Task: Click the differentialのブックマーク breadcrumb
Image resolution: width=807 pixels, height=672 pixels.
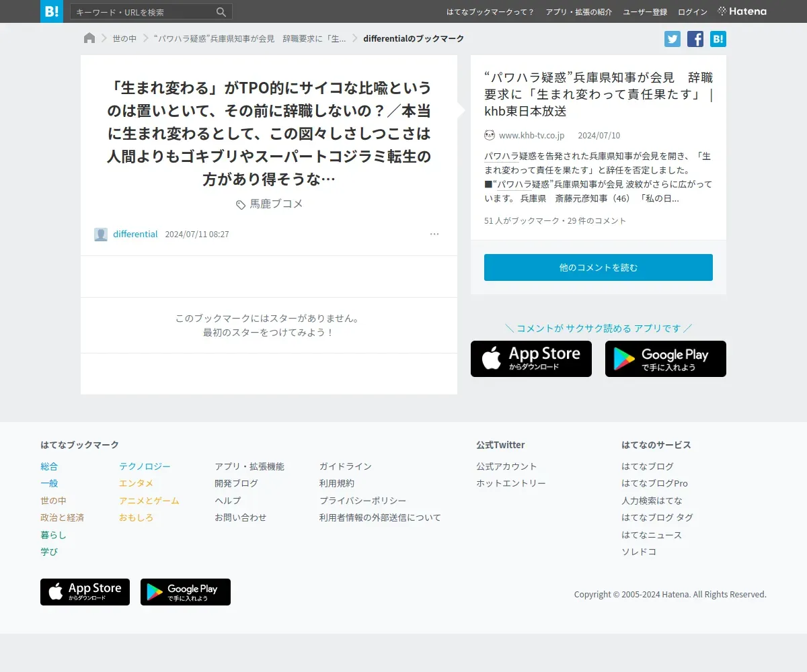Action: coord(414,39)
